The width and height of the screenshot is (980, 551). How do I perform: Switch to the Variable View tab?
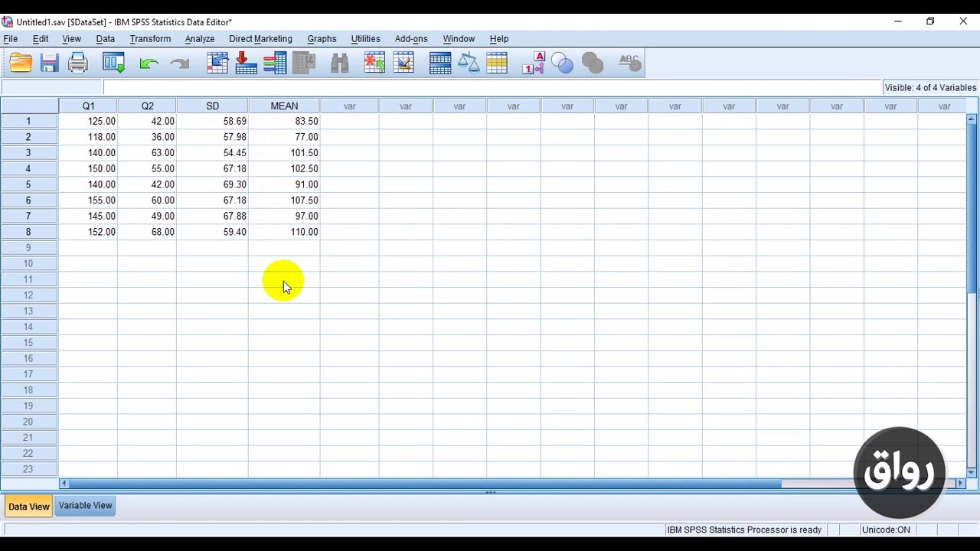coord(85,505)
